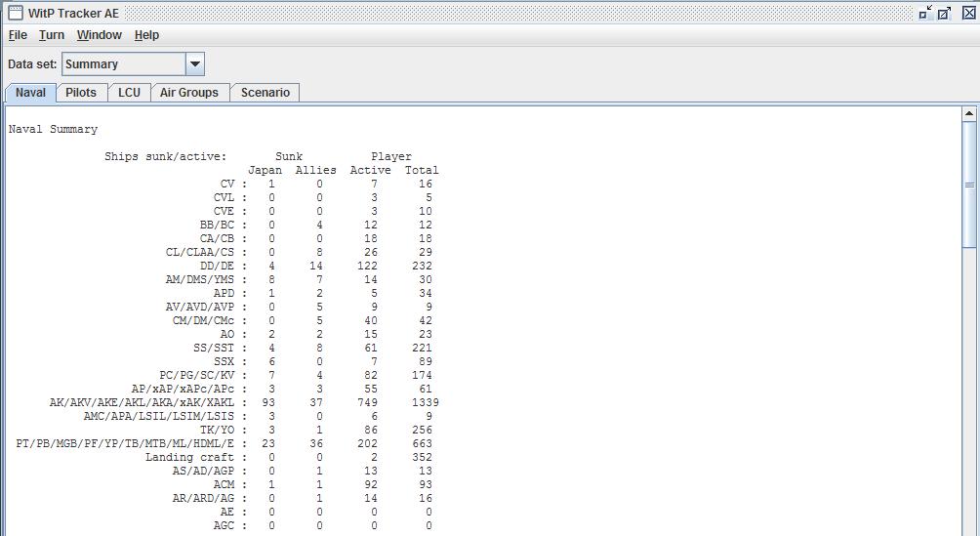The width and height of the screenshot is (980, 536).
Task: Click the 'AS/AD/AGP :' row label
Action: coord(210,472)
